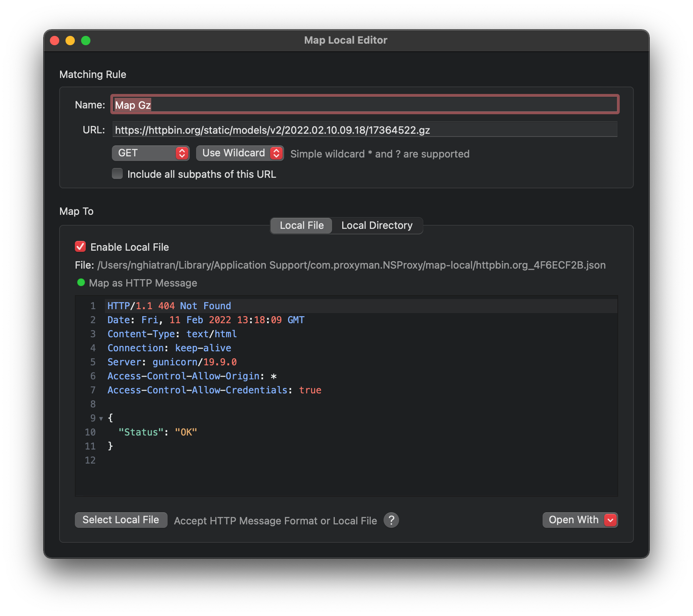
Task: Click the Connection: keep-alive line
Action: click(169, 348)
